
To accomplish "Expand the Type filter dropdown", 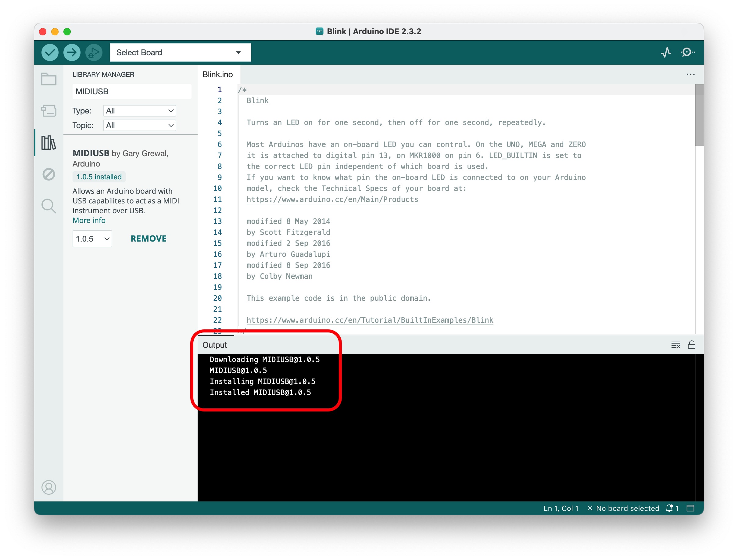I will [139, 111].
